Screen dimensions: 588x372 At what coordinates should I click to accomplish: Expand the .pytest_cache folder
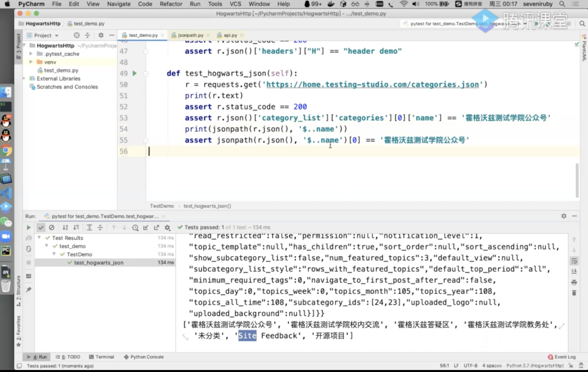[x=31, y=54]
